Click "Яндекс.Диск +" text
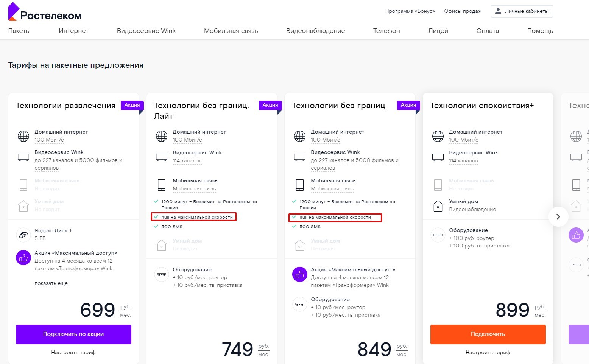 click(53, 230)
